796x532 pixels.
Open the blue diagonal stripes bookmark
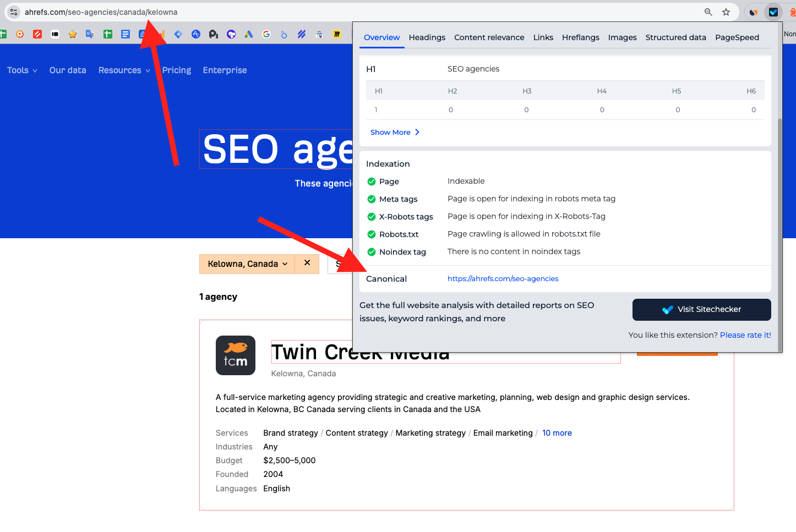pyautogui.click(x=302, y=34)
